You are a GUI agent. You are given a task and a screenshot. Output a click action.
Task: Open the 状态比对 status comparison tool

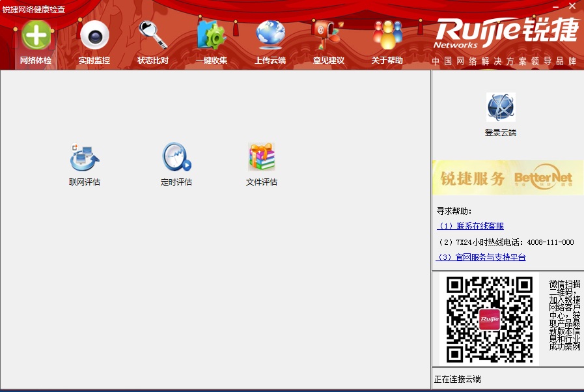click(153, 38)
